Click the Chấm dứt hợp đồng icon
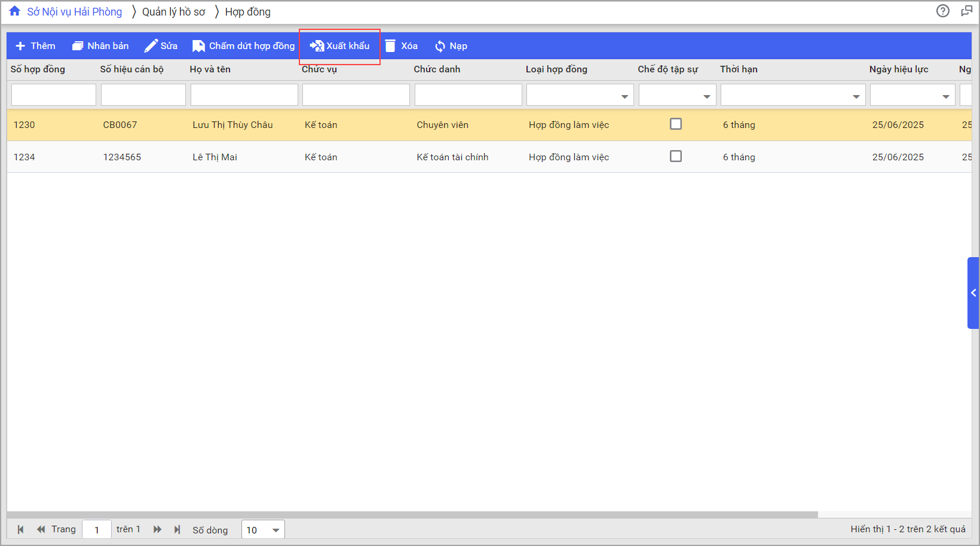 pos(198,46)
